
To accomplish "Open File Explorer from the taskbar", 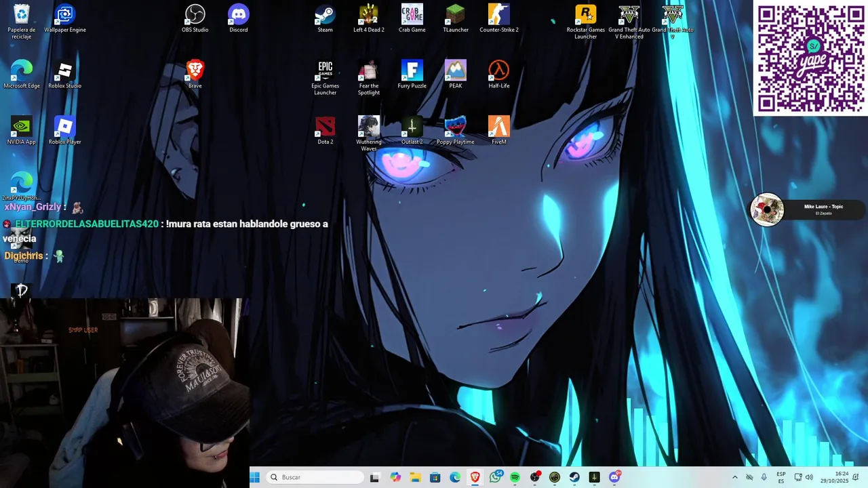I will (x=415, y=477).
